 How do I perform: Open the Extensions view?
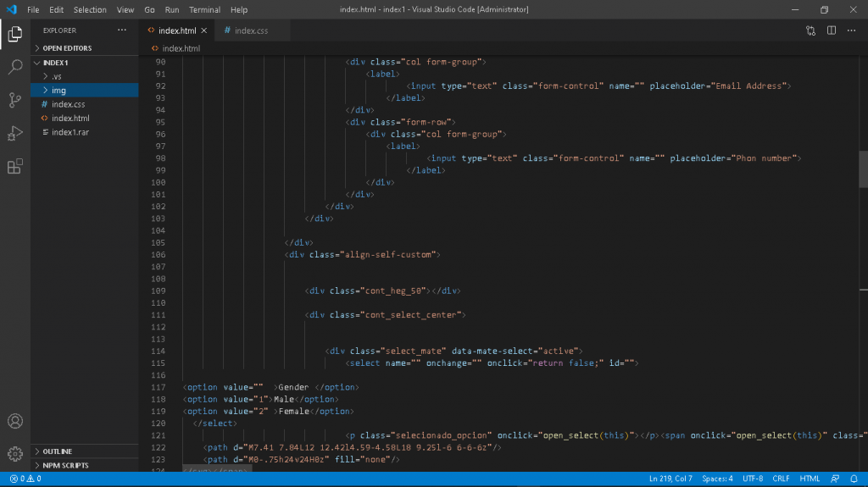pyautogui.click(x=15, y=166)
